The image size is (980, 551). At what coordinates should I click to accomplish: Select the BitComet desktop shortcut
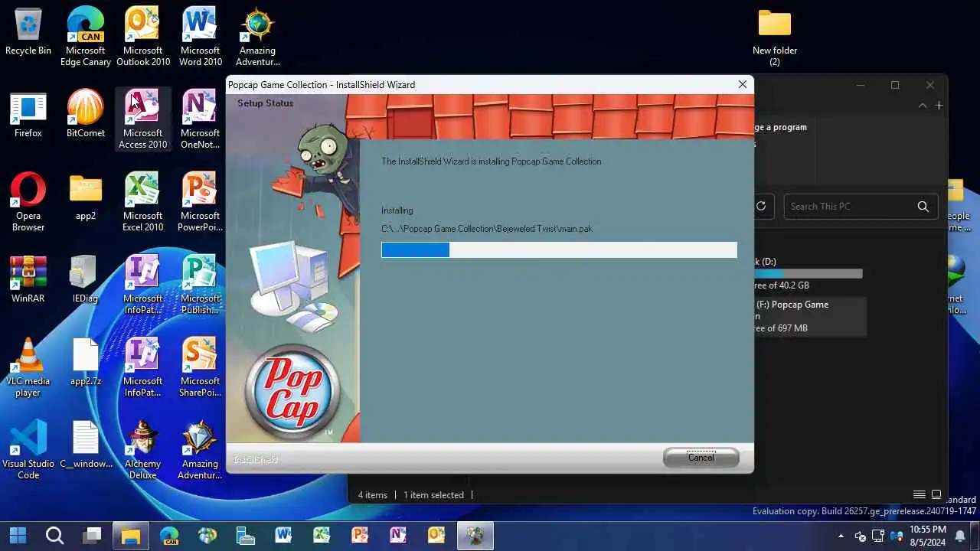tap(86, 115)
